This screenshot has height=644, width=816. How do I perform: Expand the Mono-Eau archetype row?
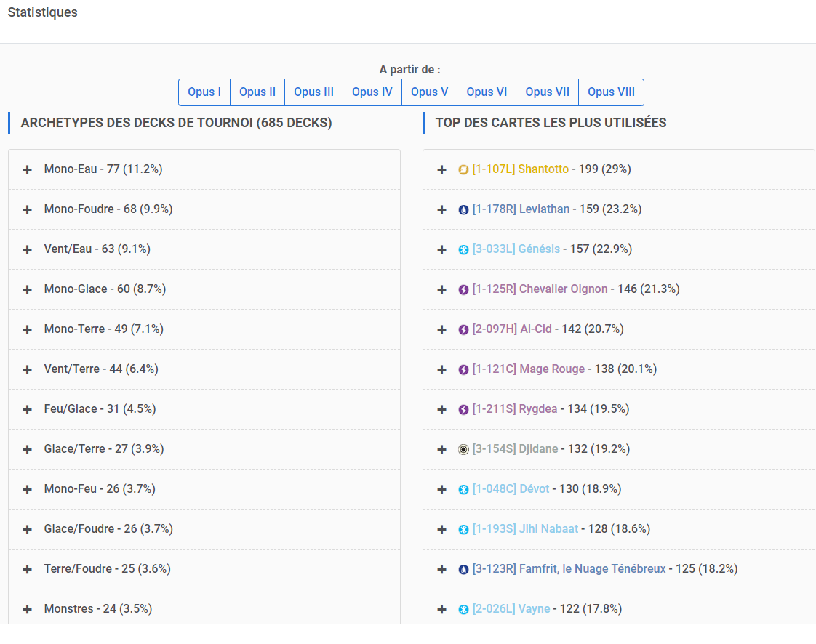point(27,169)
